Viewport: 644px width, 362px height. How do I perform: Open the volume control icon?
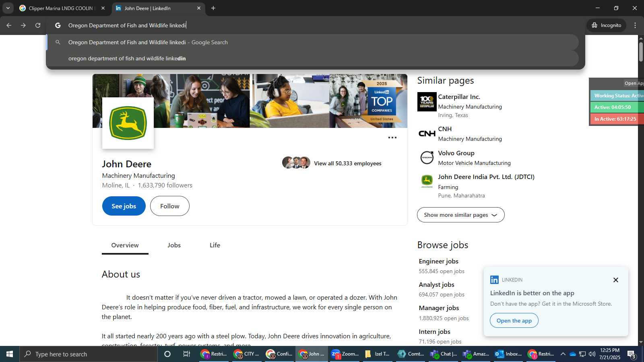point(592,354)
